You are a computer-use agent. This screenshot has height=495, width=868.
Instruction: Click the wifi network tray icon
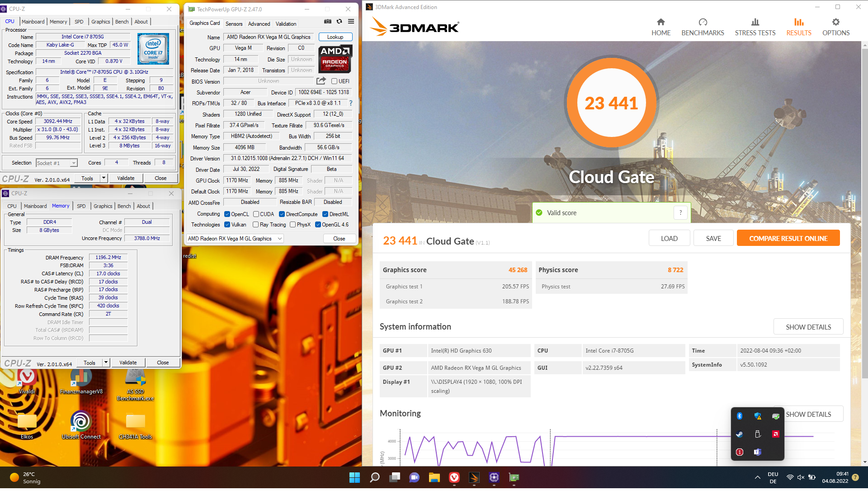pos(790,477)
